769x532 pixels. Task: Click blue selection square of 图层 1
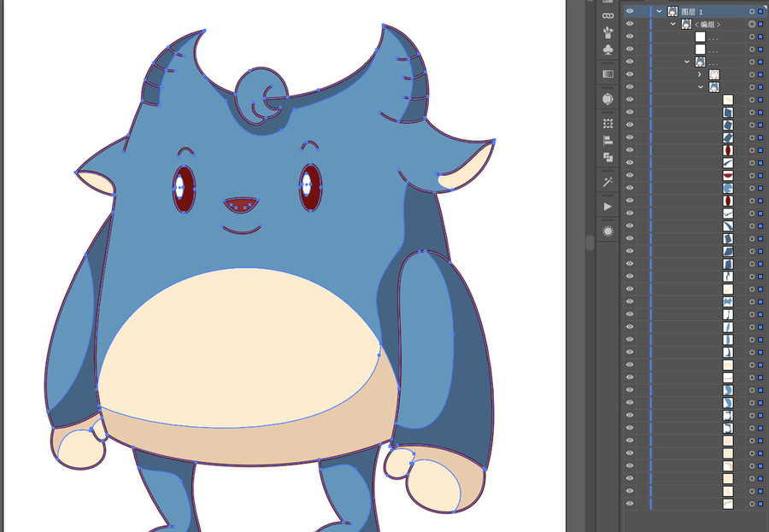click(x=760, y=11)
